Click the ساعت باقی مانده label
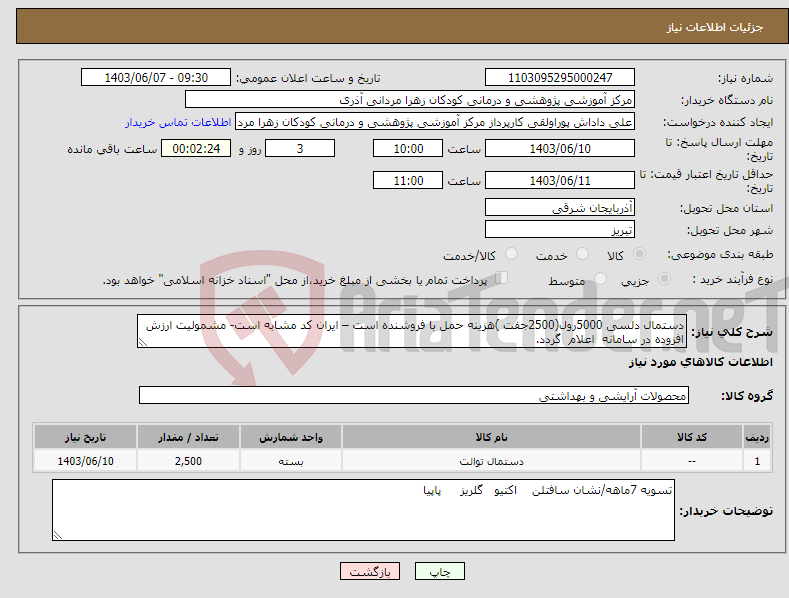 [x=112, y=150]
